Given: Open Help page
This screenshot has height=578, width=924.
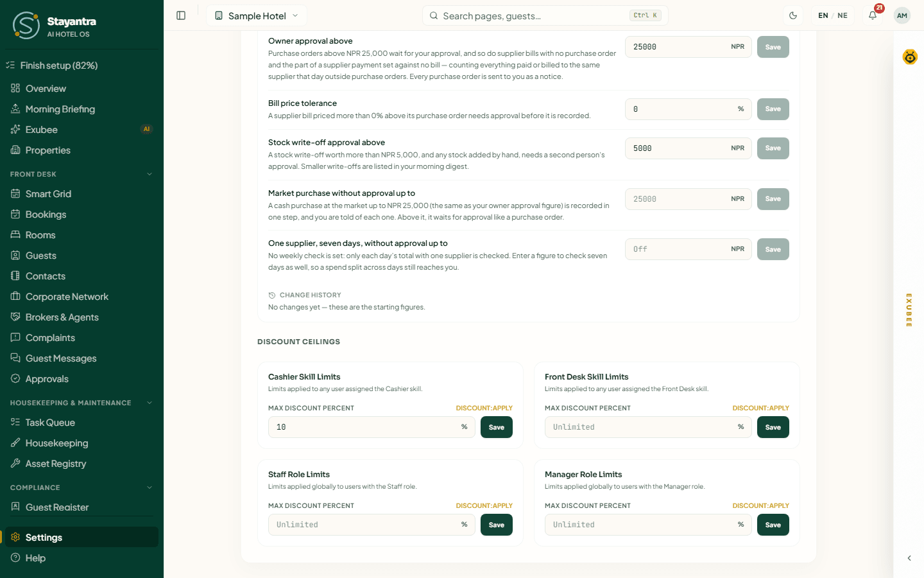Looking at the screenshot, I should [x=81, y=558].
